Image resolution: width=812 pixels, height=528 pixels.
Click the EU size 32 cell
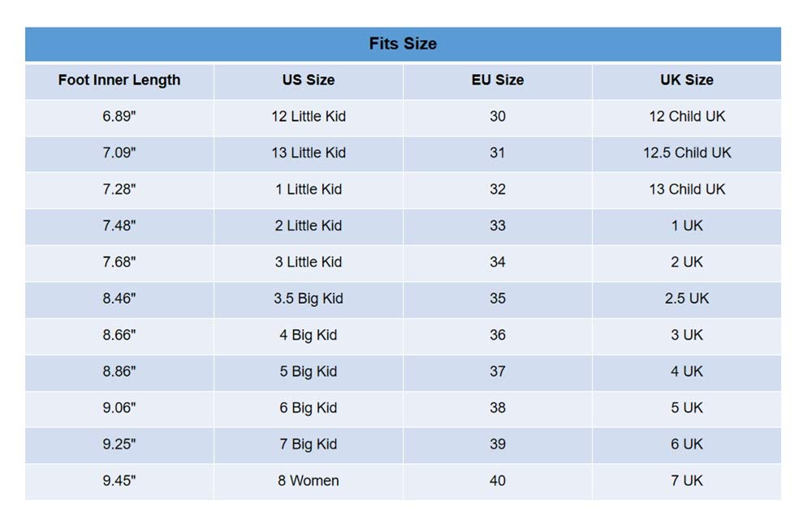pos(498,189)
